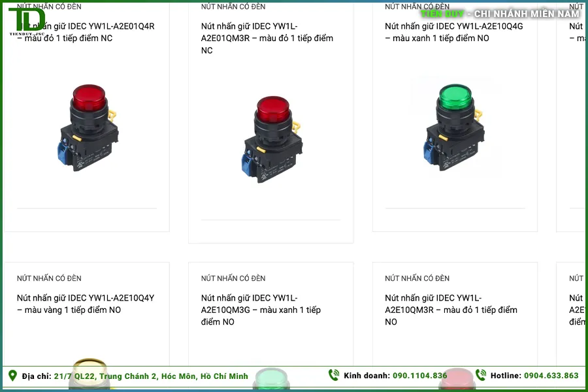Click category label above YW1L-A2E10QM3R product
The width and height of the screenshot is (588, 392).
[417, 278]
